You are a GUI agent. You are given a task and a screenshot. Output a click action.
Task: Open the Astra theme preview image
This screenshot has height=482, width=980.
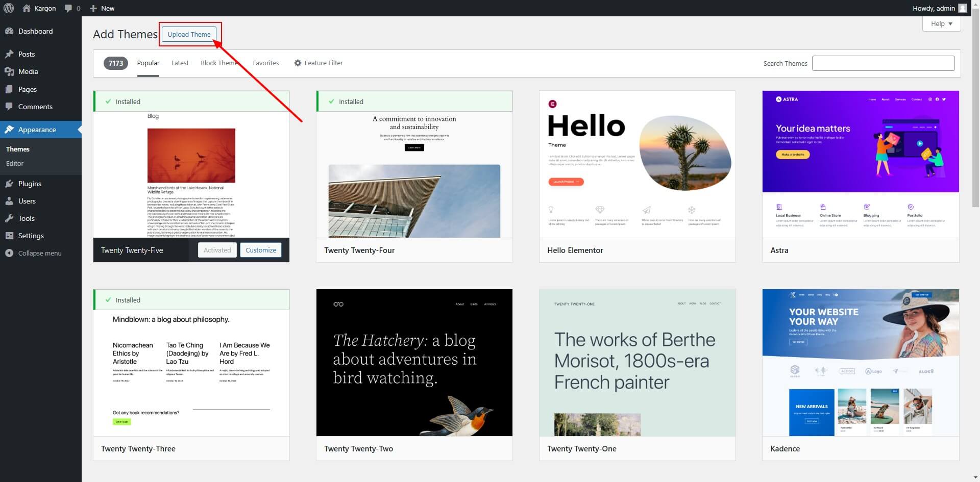(x=861, y=164)
